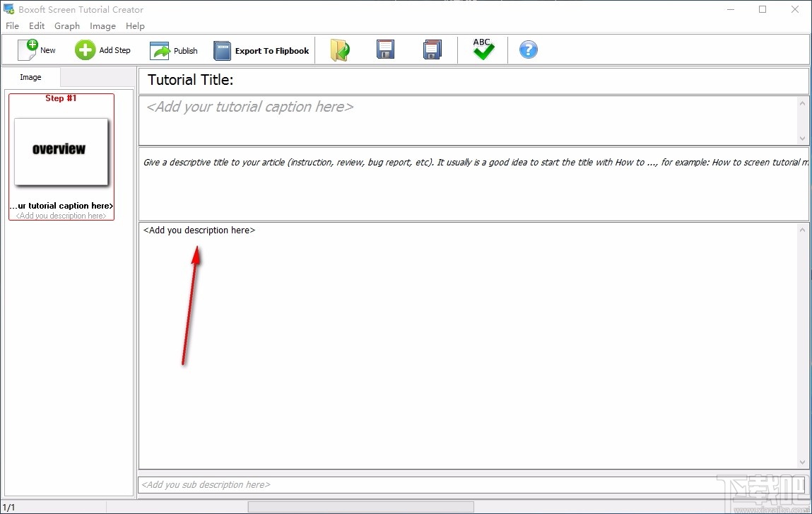Click the bottom horizontal scrollbar
The height and width of the screenshot is (514, 812).
pos(359,506)
